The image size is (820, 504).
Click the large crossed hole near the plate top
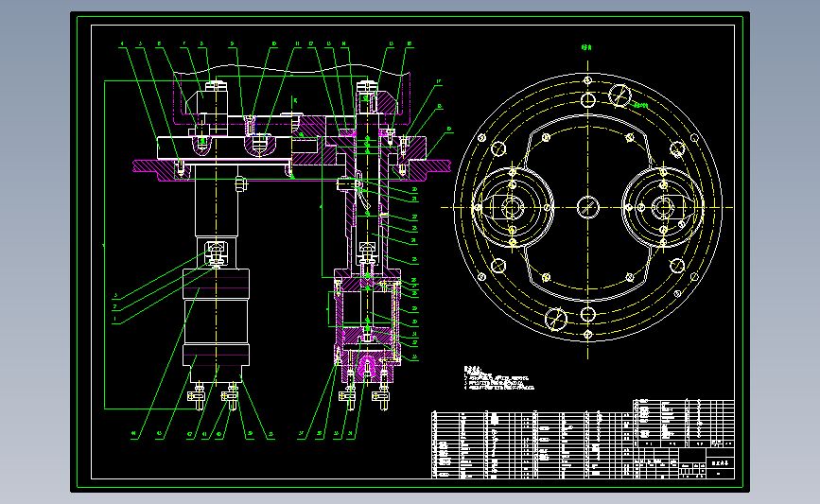(x=619, y=96)
